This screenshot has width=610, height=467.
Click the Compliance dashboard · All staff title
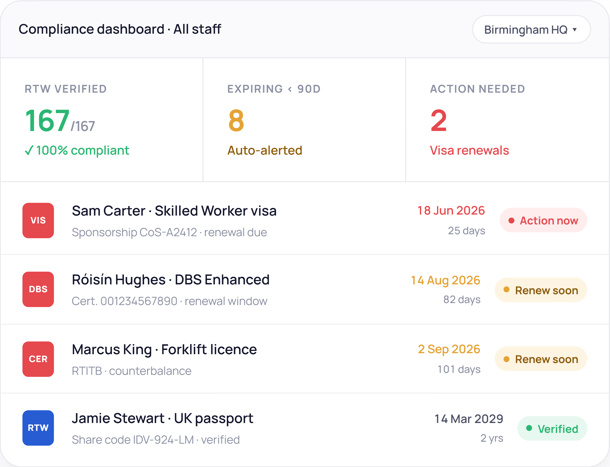120,29
